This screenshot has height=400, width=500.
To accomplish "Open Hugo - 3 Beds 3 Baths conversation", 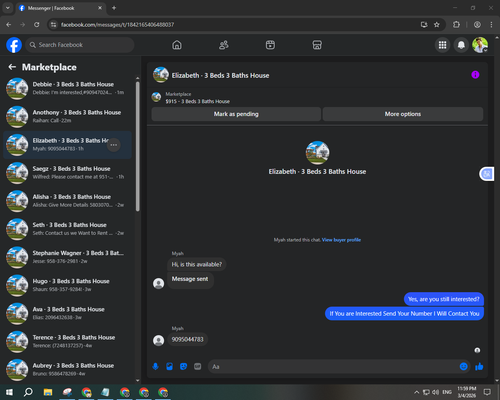I will (x=68, y=285).
